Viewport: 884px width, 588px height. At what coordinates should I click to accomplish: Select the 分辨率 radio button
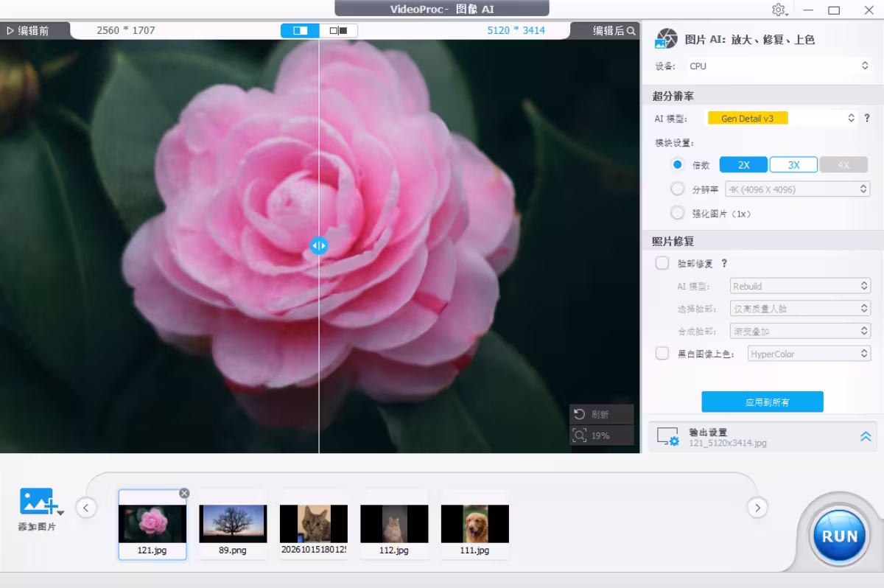[x=678, y=189]
